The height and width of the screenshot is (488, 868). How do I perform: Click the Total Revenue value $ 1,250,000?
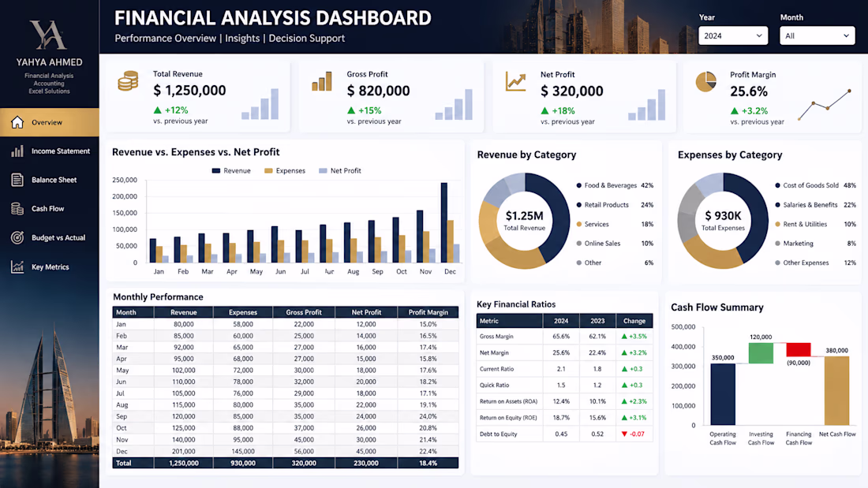pos(189,90)
